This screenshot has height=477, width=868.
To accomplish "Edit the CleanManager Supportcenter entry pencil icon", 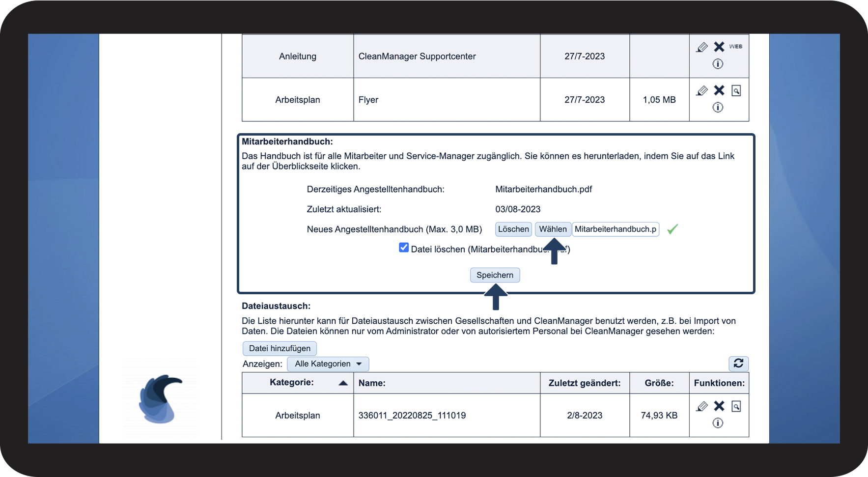I will pyautogui.click(x=702, y=47).
